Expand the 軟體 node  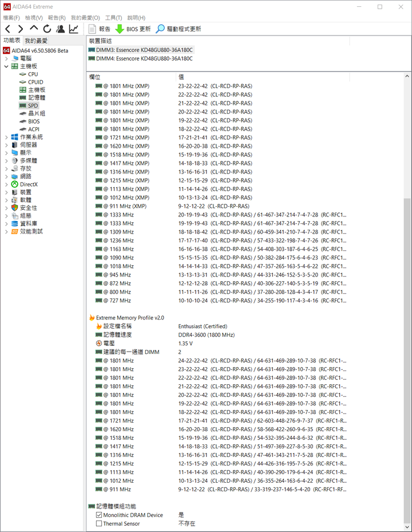[x=6, y=200]
